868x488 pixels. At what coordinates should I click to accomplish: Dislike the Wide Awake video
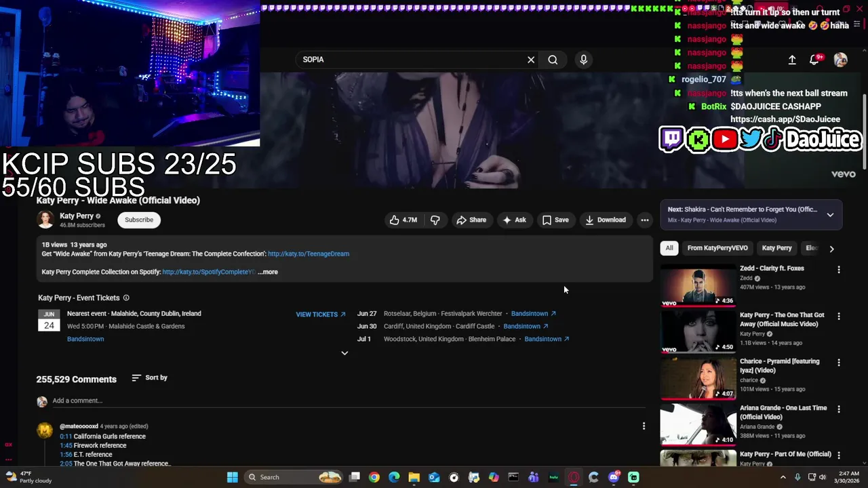click(x=435, y=220)
